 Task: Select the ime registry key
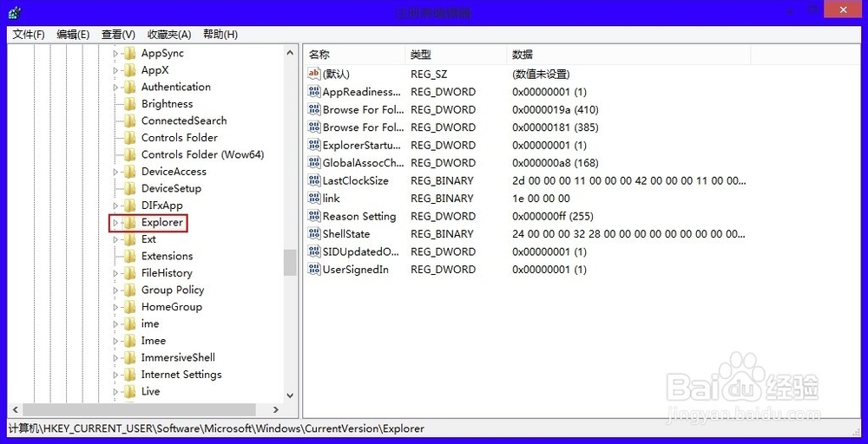pos(150,324)
